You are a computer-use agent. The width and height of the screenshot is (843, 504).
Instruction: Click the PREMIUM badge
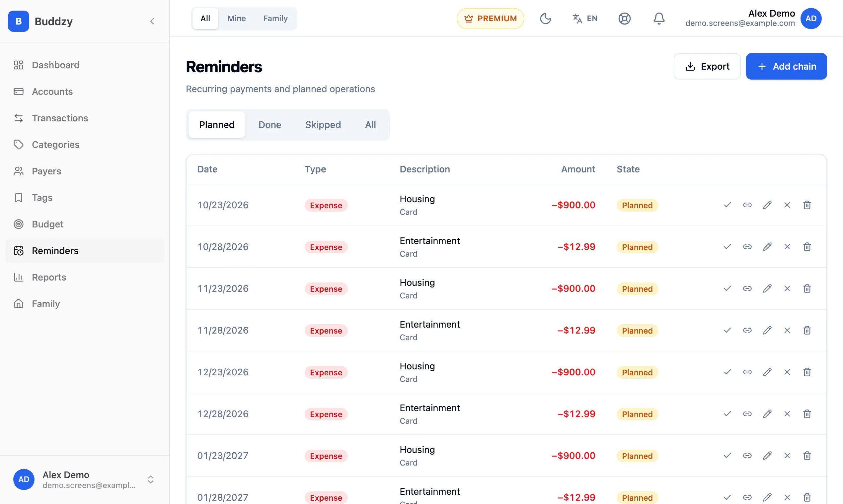[x=490, y=18]
